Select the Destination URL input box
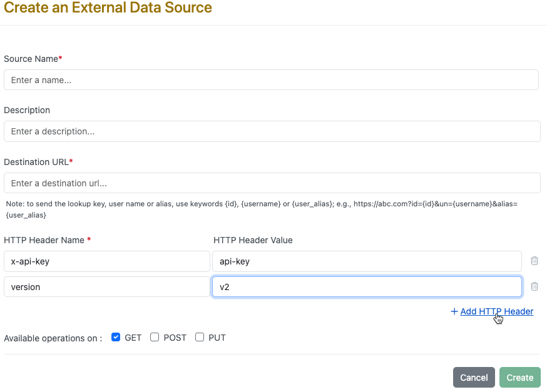The height and width of the screenshot is (392, 547). coord(271,183)
